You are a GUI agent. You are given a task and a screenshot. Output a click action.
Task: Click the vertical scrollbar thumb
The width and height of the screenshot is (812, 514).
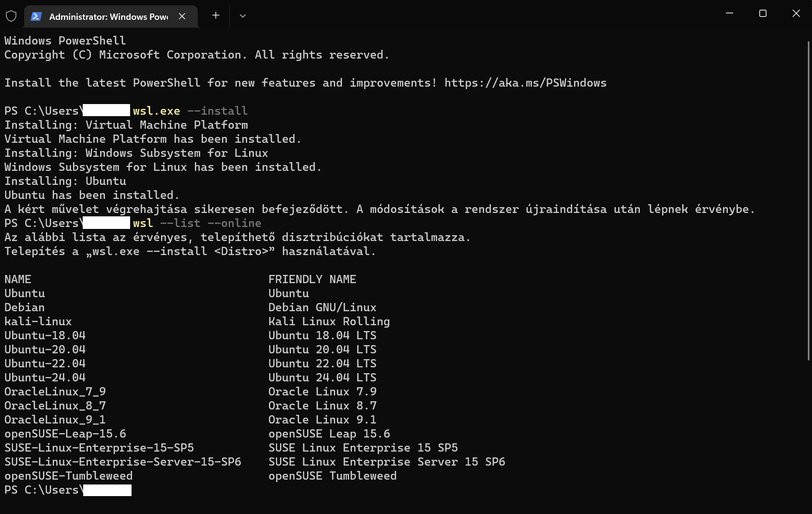[x=809, y=200]
